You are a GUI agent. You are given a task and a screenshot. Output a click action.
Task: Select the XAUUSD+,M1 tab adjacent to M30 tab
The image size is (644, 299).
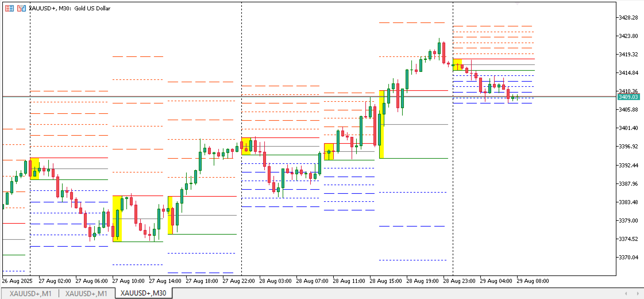click(86, 293)
